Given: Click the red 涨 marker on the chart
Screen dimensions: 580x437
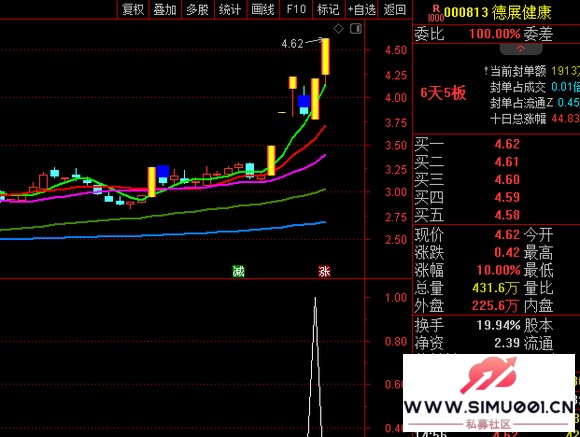Looking at the screenshot, I should tap(324, 272).
